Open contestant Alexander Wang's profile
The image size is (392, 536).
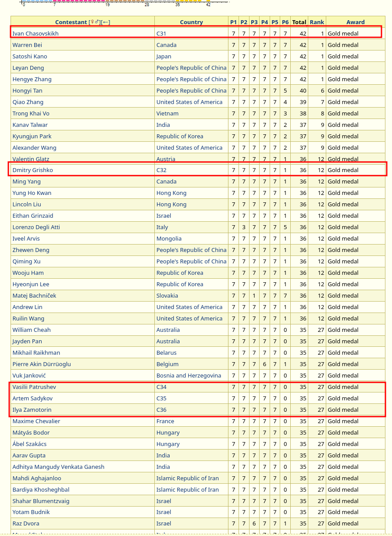34,147
